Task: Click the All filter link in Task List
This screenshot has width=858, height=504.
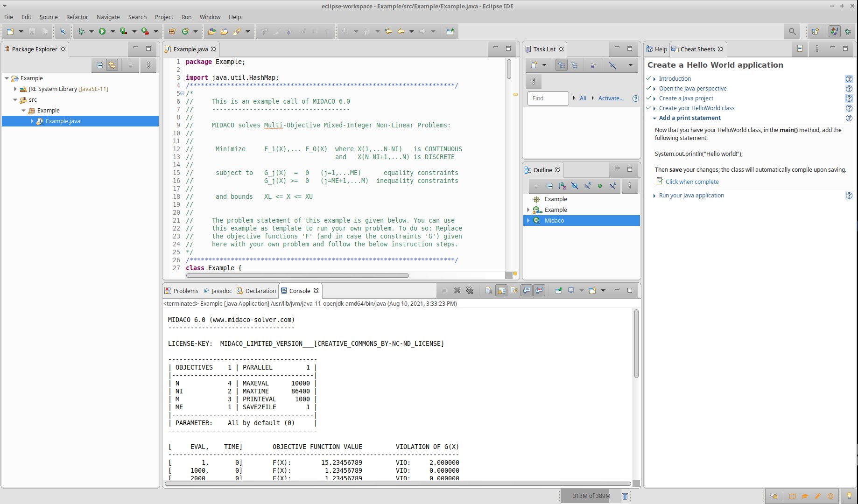Action: [x=583, y=98]
